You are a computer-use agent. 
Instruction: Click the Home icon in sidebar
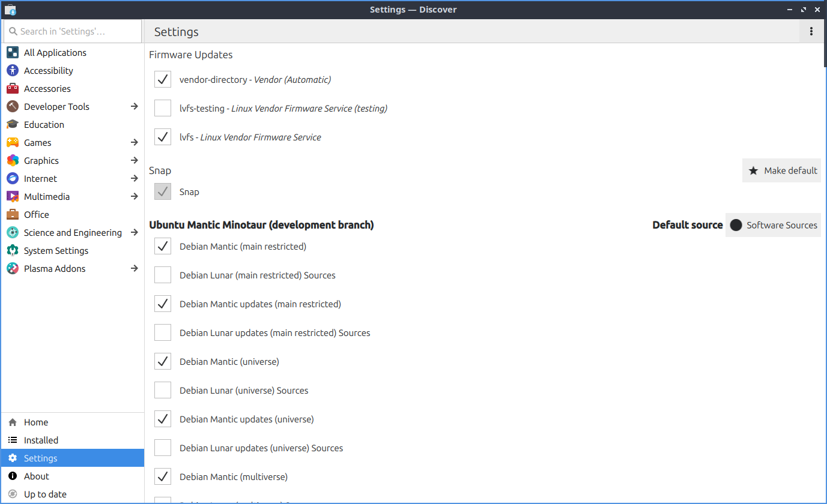13,422
